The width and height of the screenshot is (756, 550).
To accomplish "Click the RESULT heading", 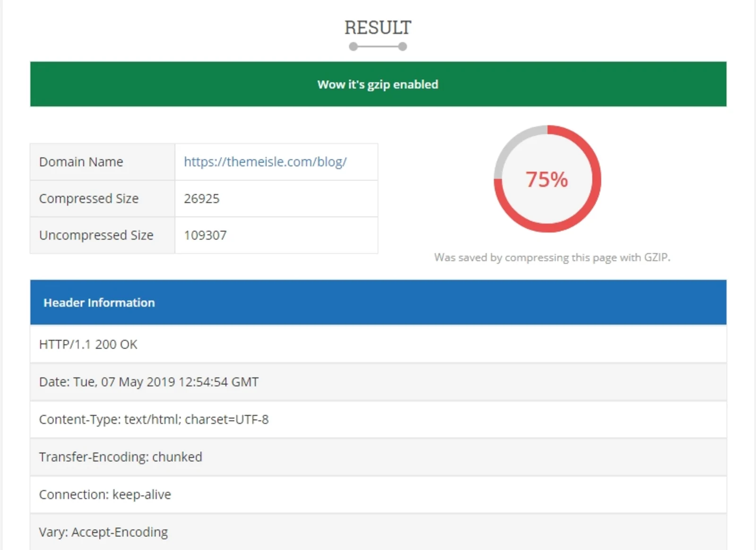I will click(x=378, y=27).
